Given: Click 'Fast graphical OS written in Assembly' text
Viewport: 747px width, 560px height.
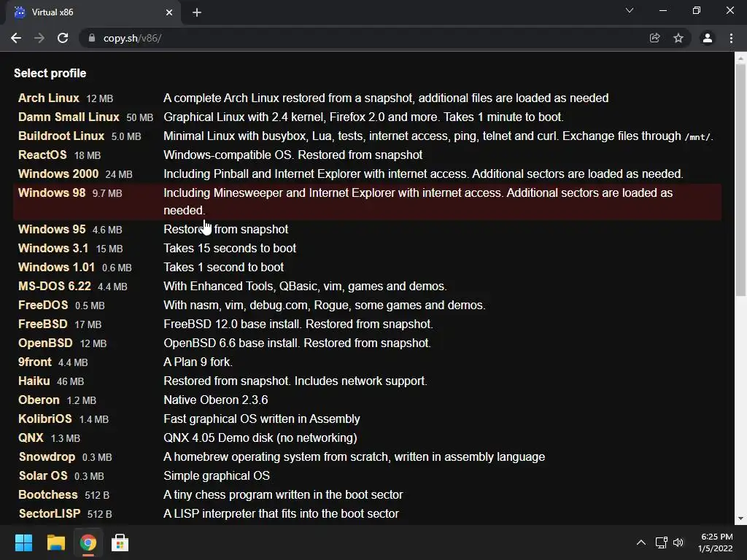Looking at the screenshot, I should point(262,419).
